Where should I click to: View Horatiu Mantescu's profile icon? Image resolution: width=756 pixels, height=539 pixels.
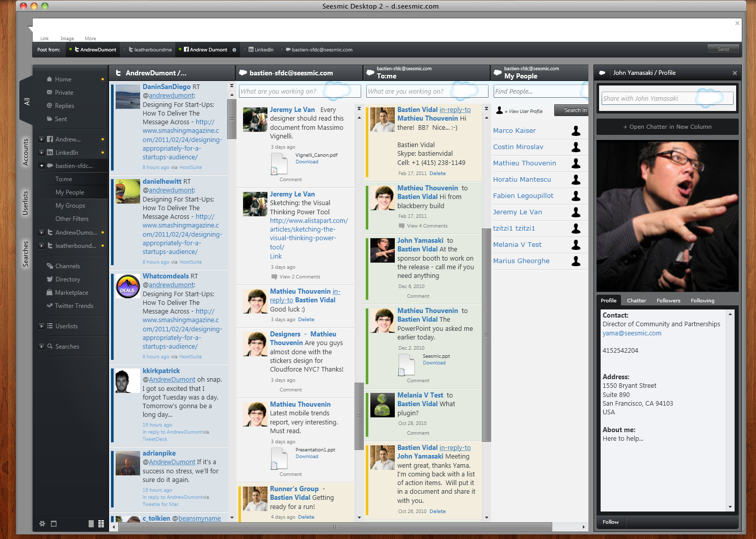click(576, 180)
